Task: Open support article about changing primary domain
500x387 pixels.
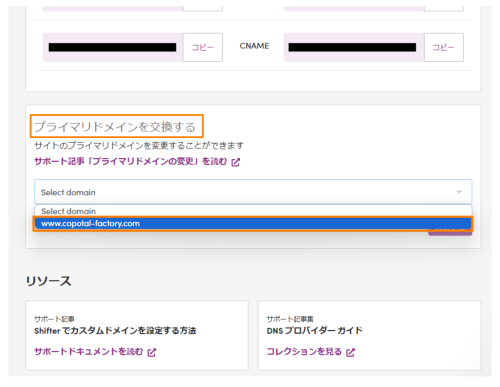Action: coord(131,162)
